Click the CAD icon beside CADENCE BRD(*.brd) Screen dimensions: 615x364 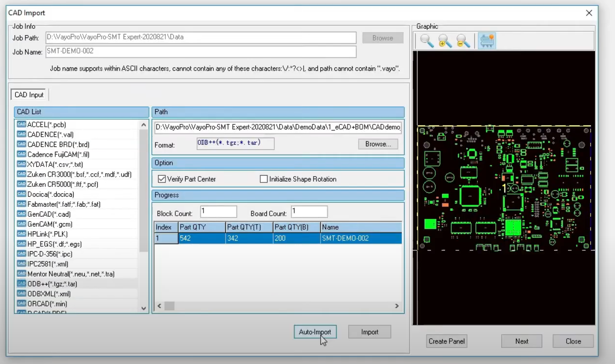[x=21, y=144]
